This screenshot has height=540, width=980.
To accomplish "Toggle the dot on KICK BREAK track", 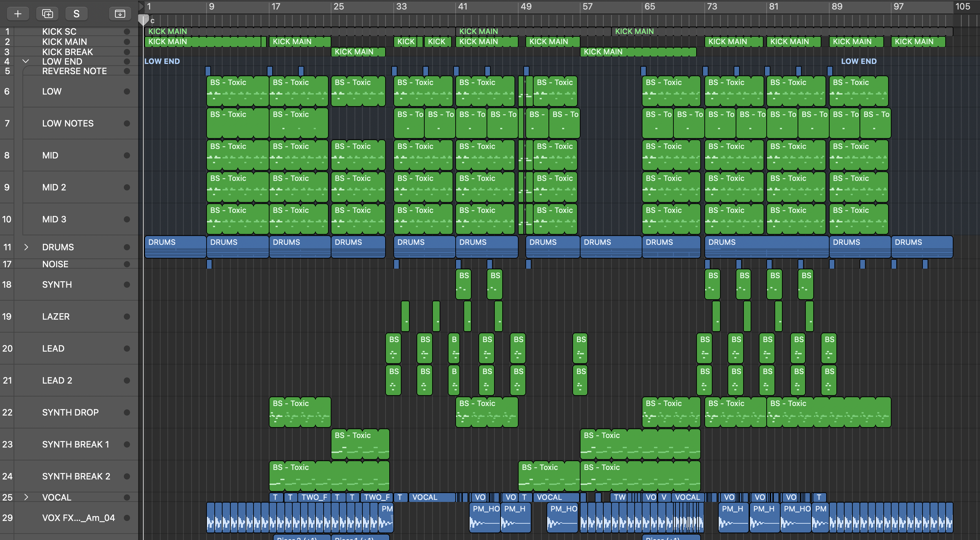I will [x=127, y=52].
